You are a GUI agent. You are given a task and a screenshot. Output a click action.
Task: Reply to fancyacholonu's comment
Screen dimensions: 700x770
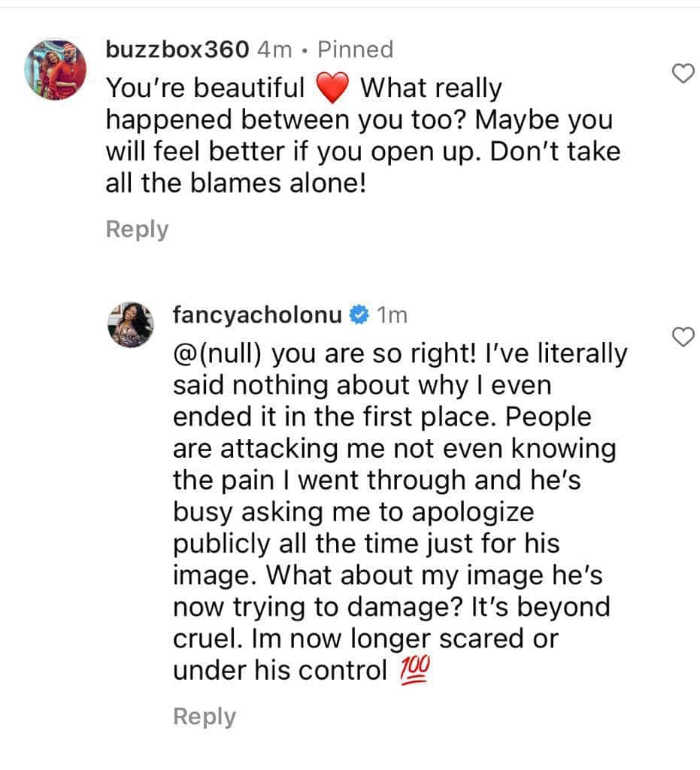[205, 717]
